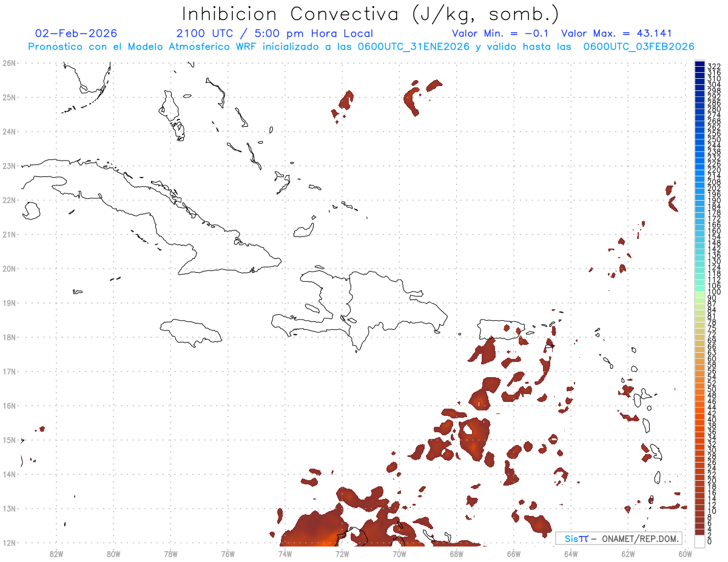Click the "16N" latitude label

tap(8, 406)
